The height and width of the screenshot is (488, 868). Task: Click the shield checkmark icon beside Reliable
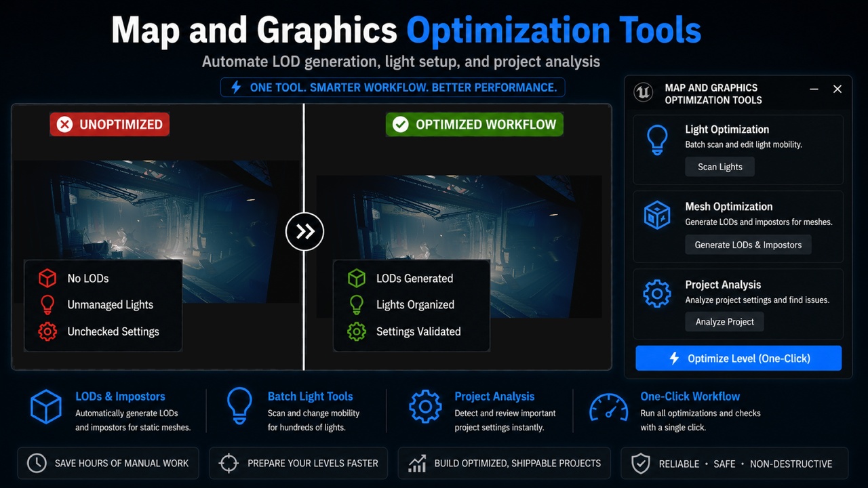click(x=641, y=464)
